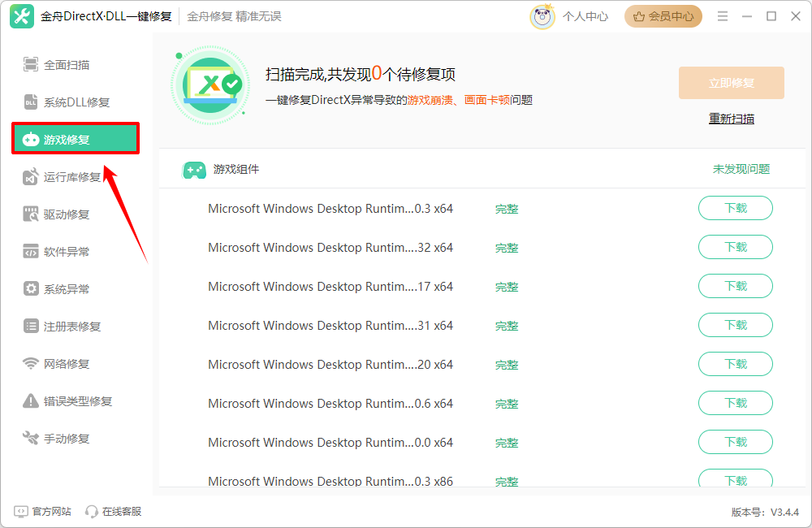The width and height of the screenshot is (812, 528).
Task: Click the runtime library repair icon
Action: coord(31,177)
